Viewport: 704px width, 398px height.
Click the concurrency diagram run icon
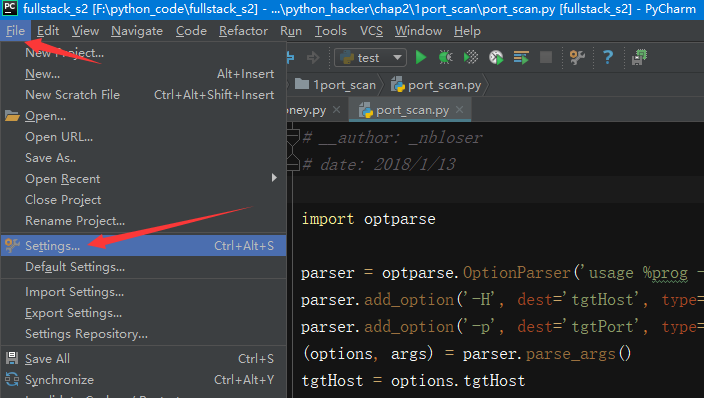coord(521,57)
